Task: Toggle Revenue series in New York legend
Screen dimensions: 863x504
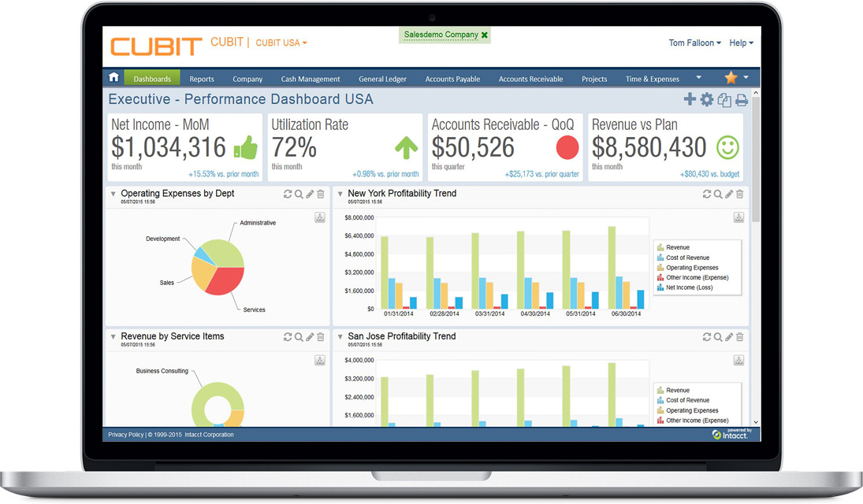Action: (x=673, y=247)
